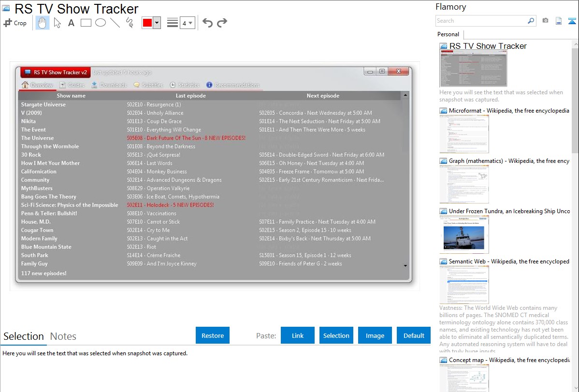This screenshot has height=392, width=579.
Task: Select the South Park row
Action: point(210,255)
